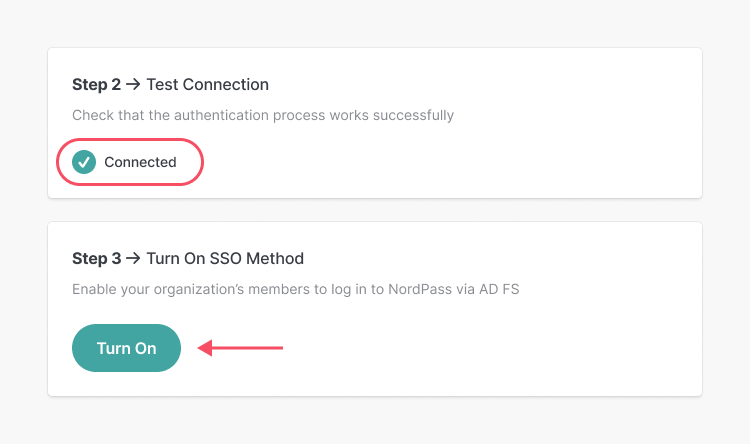750x444 pixels.
Task: Select the Connected status label
Action: pyautogui.click(x=140, y=162)
